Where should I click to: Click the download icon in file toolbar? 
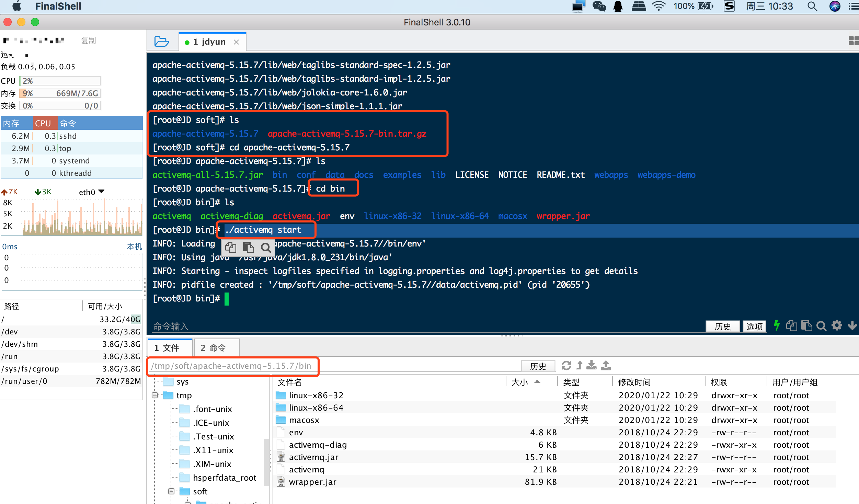(591, 365)
